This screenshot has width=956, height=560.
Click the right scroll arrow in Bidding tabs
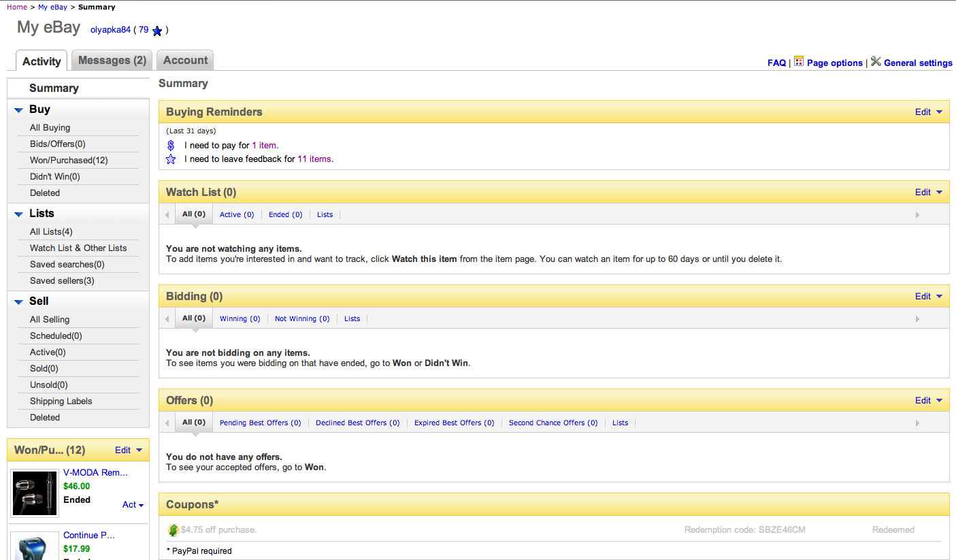917,319
